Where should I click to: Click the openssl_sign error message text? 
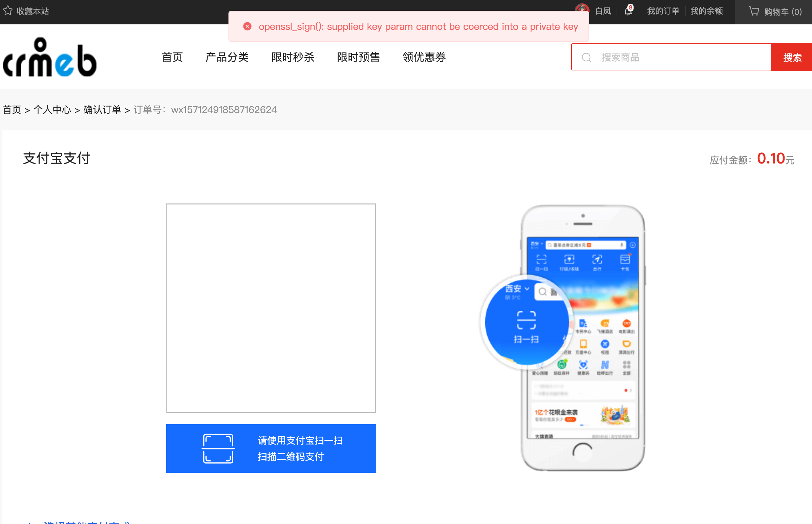(418, 26)
